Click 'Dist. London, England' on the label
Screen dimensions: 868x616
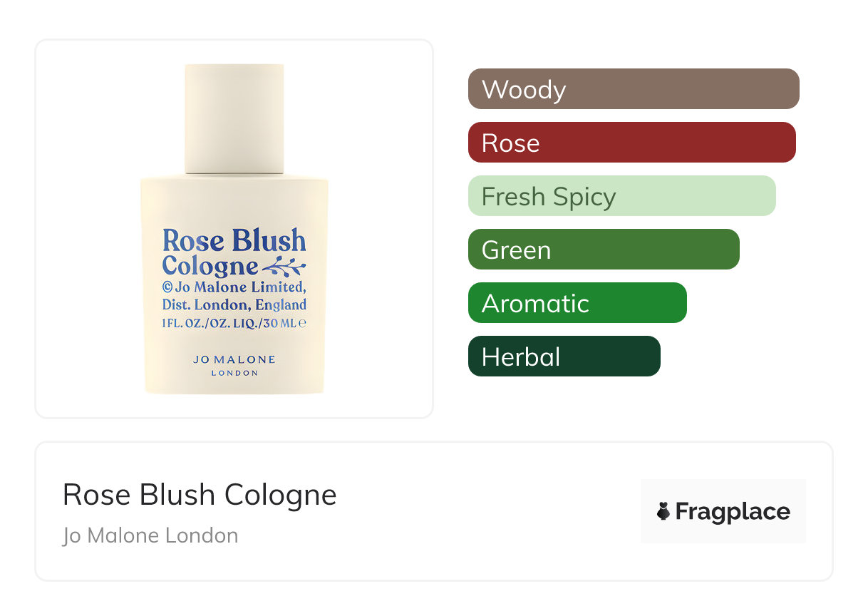234,305
